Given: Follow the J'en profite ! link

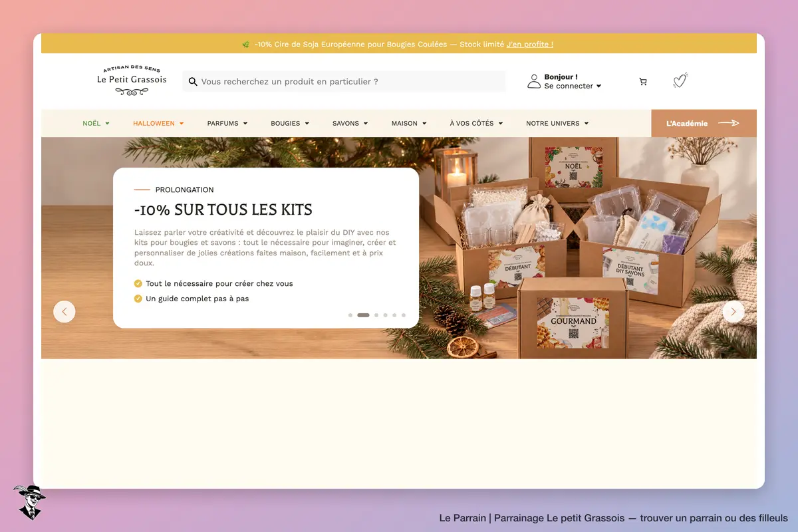Looking at the screenshot, I should (530, 45).
